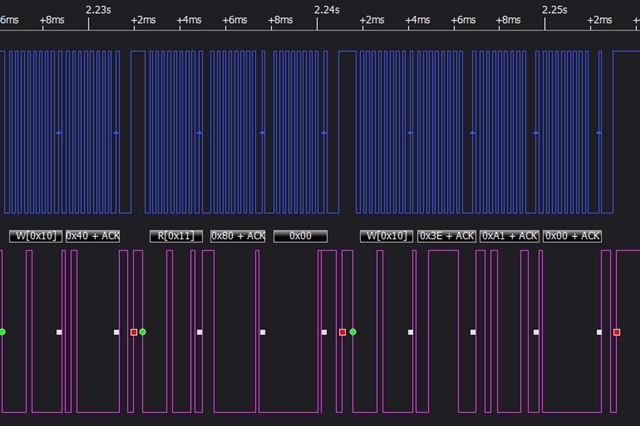Viewport: 640px width, 426px height.
Task: Select W[0x10] label preceding 0x40 + ACK
Action: (x=36, y=236)
